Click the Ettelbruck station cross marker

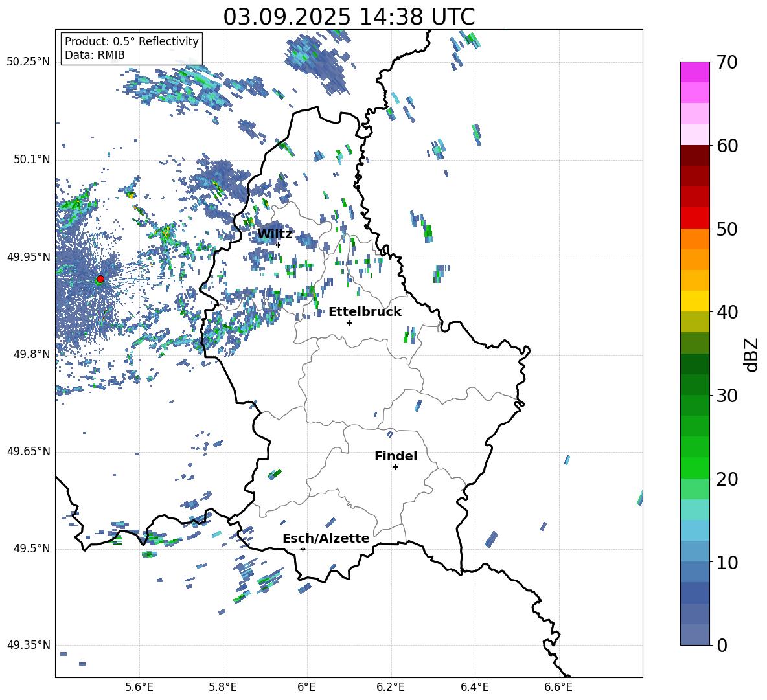tap(349, 322)
